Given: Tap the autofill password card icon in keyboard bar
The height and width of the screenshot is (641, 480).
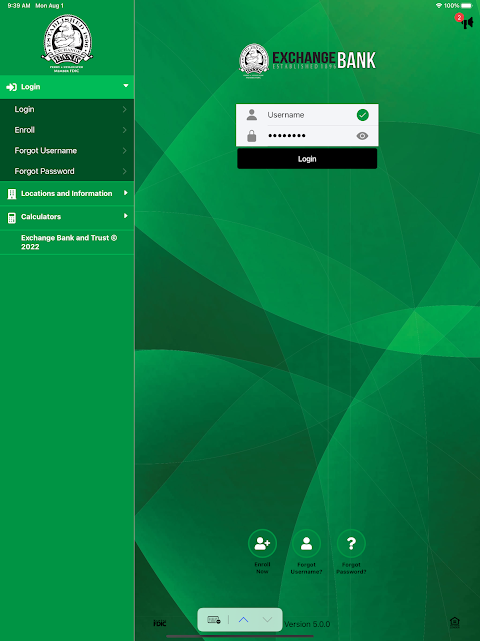Looking at the screenshot, I should [x=214, y=620].
